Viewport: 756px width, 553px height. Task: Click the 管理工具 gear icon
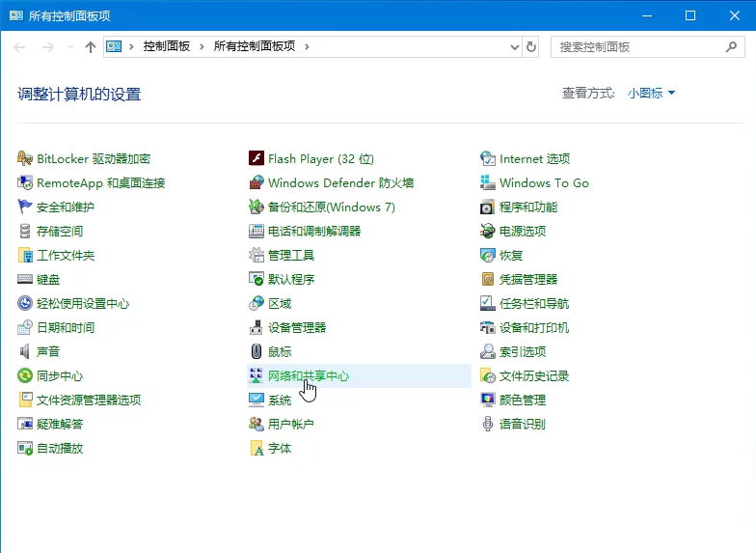256,255
